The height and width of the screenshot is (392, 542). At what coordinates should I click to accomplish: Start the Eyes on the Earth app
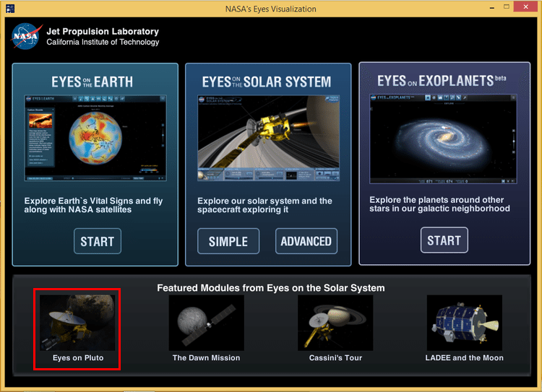coord(98,241)
